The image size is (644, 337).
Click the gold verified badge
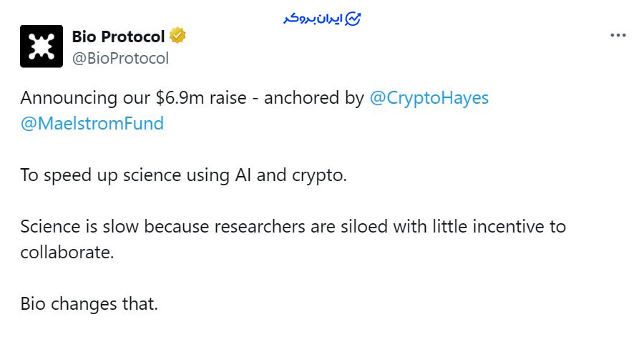pyautogui.click(x=177, y=36)
